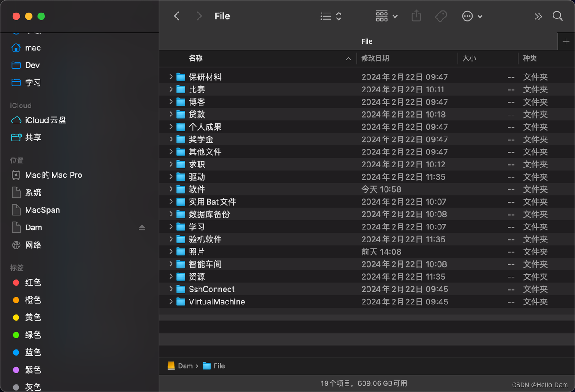Select the 照片 folder name
Screen dimensions: 575x392
pyautogui.click(x=197, y=252)
